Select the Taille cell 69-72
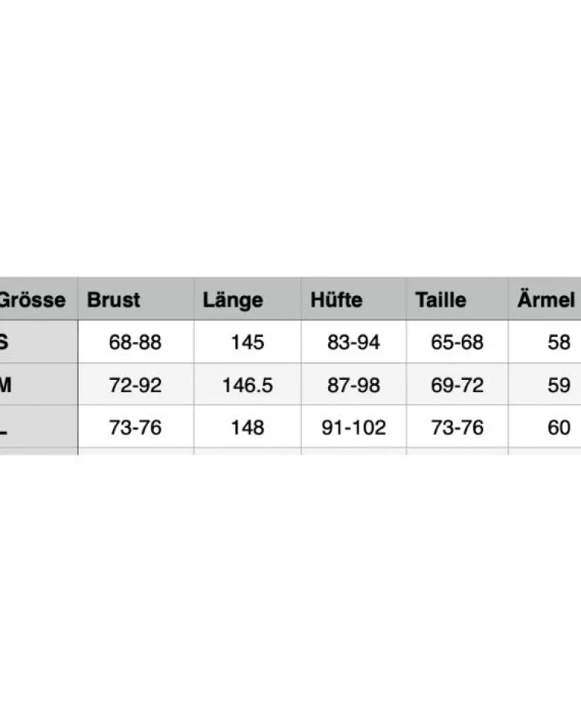 point(457,385)
